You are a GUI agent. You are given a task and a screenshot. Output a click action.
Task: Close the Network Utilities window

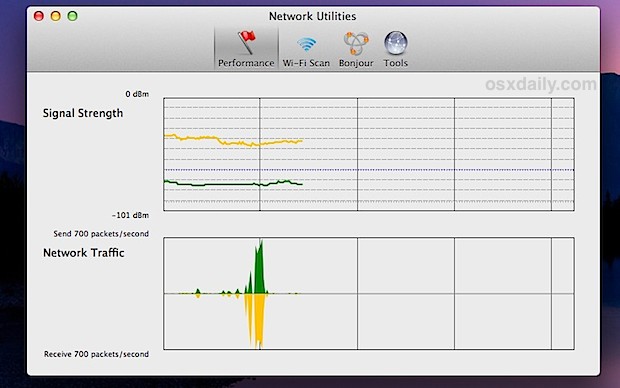[39, 16]
